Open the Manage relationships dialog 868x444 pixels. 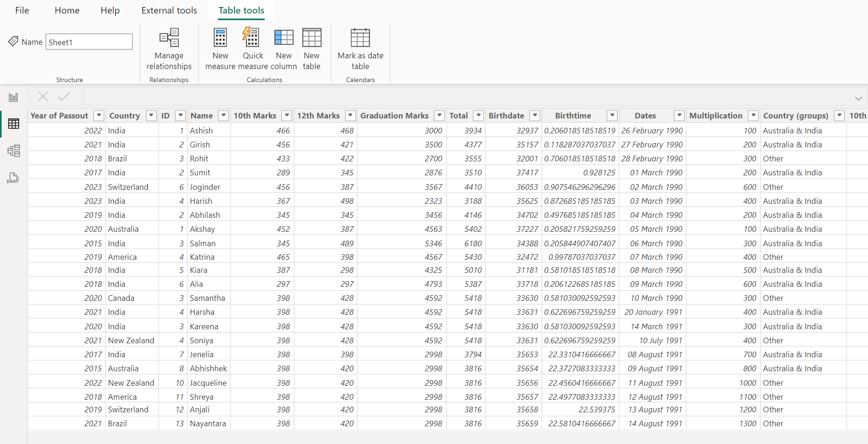[169, 49]
